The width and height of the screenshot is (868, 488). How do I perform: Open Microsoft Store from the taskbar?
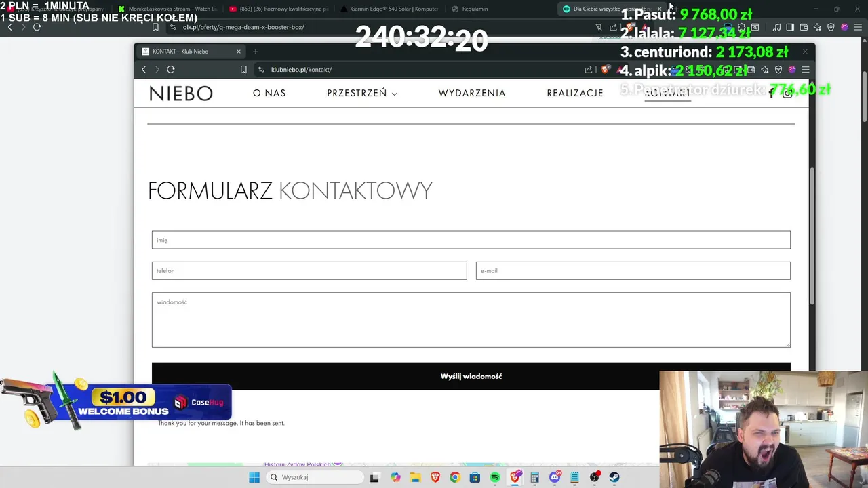475,477
